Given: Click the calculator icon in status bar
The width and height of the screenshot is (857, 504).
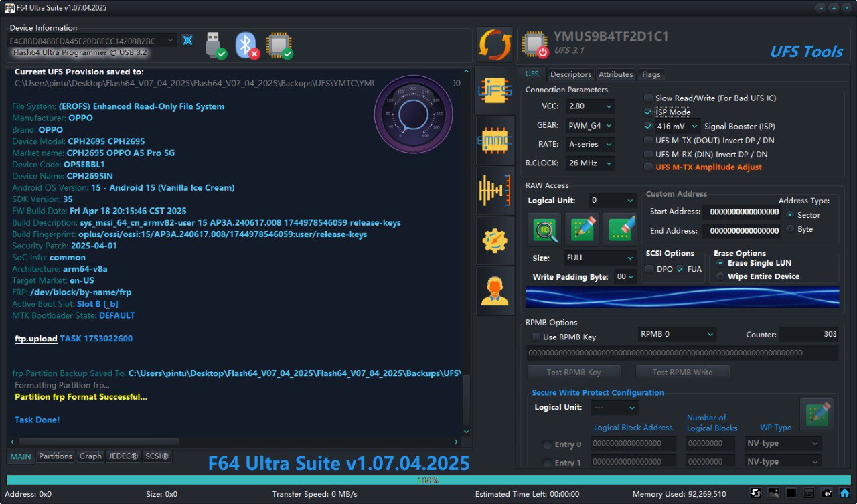Looking at the screenshot, I should (x=809, y=493).
